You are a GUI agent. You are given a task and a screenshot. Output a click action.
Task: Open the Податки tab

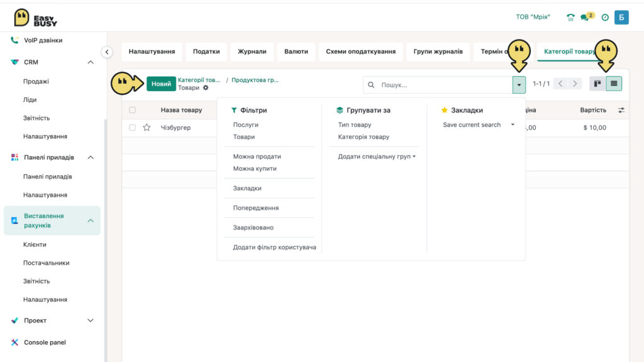pyautogui.click(x=206, y=52)
